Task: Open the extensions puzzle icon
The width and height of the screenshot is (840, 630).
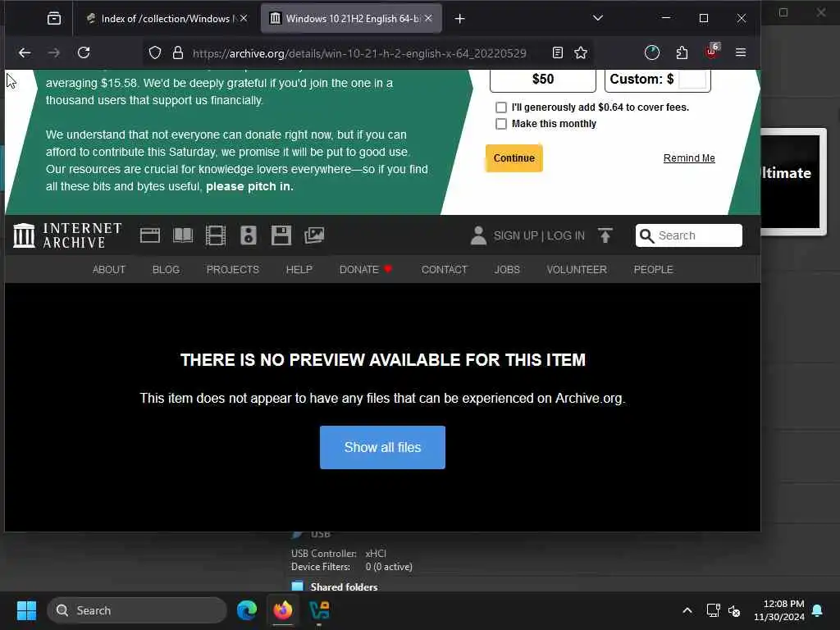Action: point(682,52)
